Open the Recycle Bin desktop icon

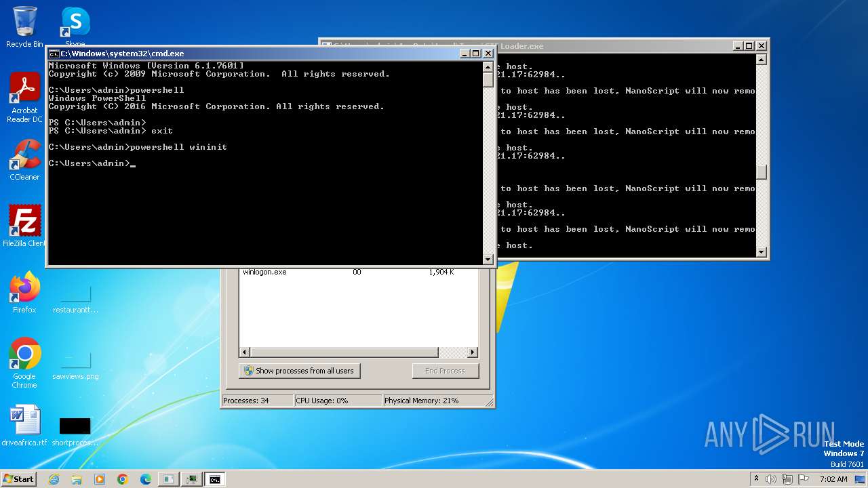click(x=24, y=27)
